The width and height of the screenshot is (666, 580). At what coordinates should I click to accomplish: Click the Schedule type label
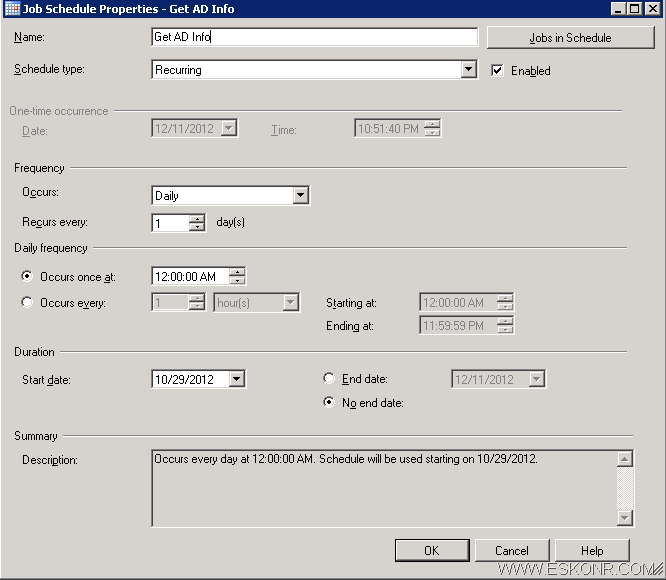click(49, 69)
